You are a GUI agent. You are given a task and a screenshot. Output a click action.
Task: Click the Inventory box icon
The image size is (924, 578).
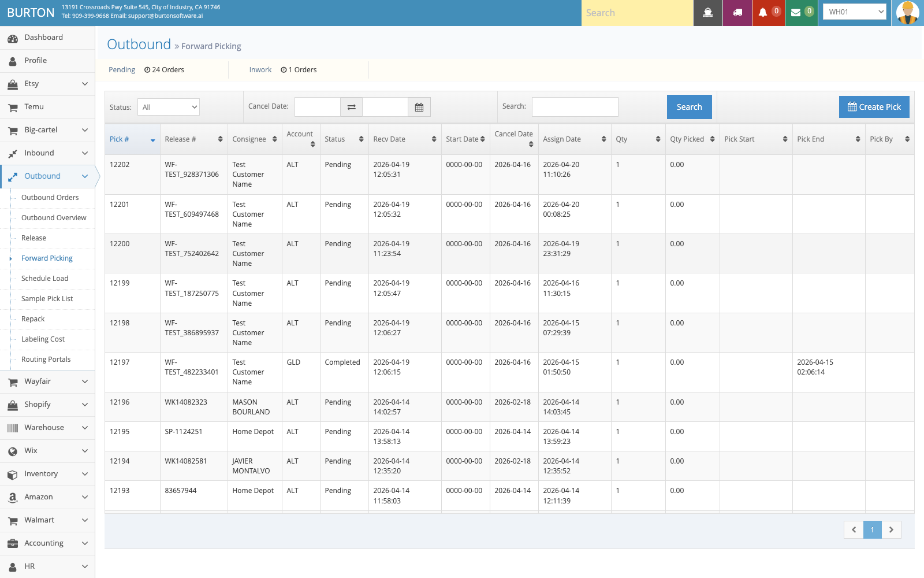click(13, 475)
